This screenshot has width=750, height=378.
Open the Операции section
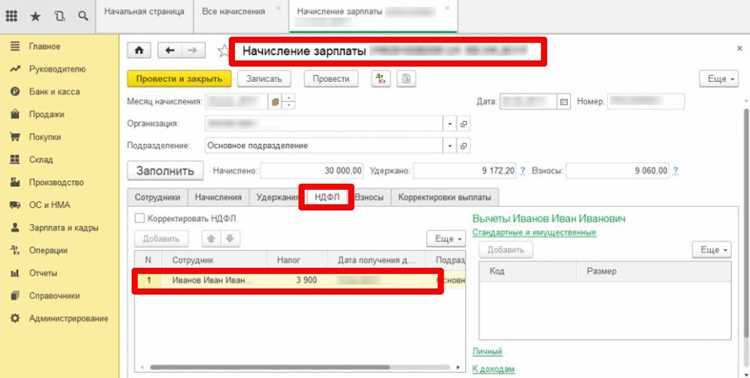(48, 250)
